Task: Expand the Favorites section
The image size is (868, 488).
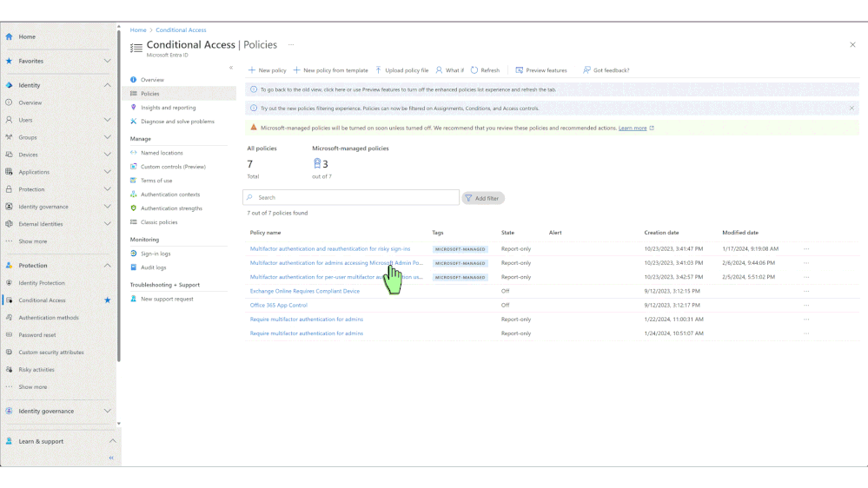Action: [108, 61]
